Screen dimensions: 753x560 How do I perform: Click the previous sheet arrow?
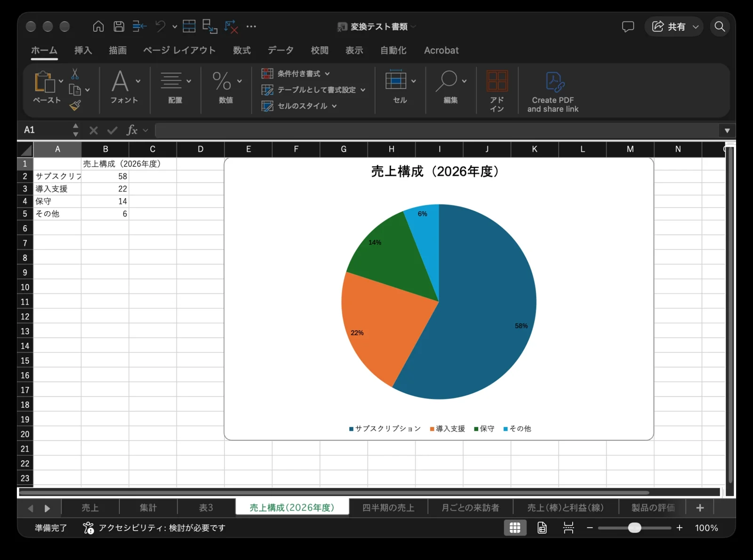[x=31, y=508]
